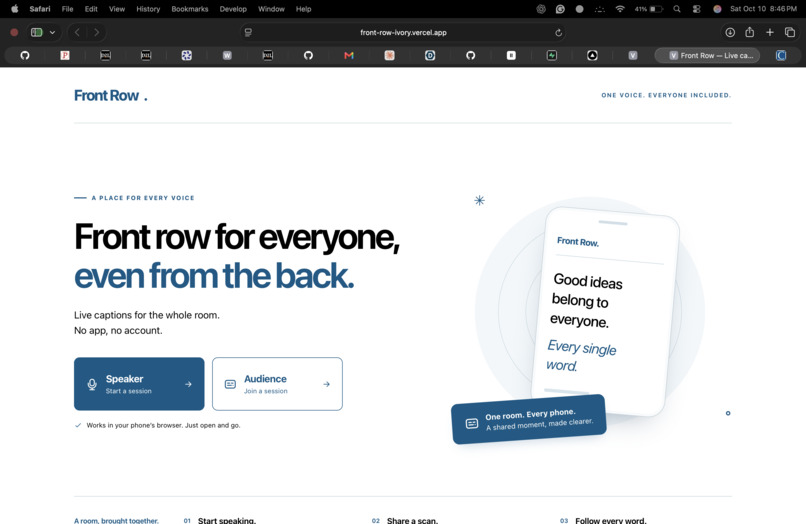Switch to the orange-icon tab

pyautogui.click(x=390, y=55)
